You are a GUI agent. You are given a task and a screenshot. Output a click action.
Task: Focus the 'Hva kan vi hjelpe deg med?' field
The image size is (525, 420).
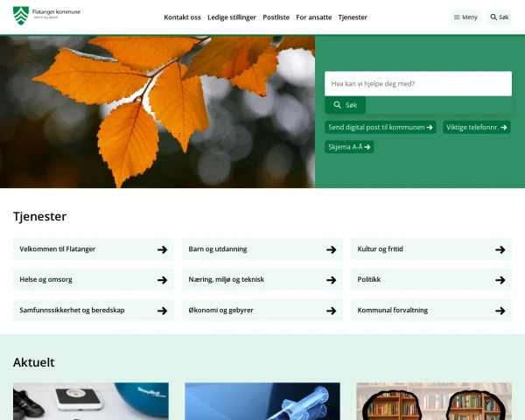pyautogui.click(x=417, y=84)
